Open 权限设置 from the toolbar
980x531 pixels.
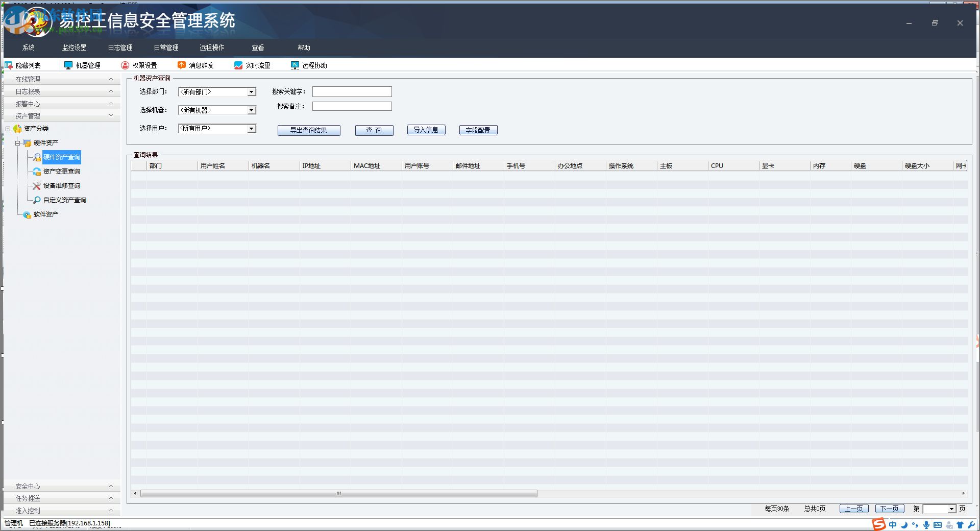(139, 65)
